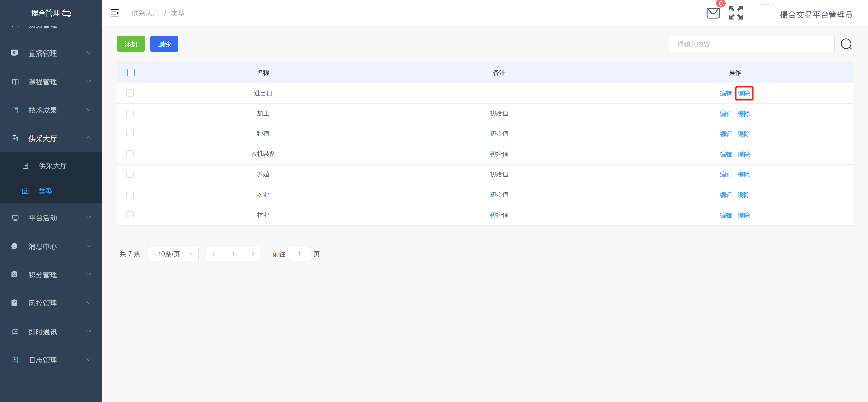Check the 林业 row checkbox
Viewport: 868px width, 402px height.
click(x=130, y=215)
